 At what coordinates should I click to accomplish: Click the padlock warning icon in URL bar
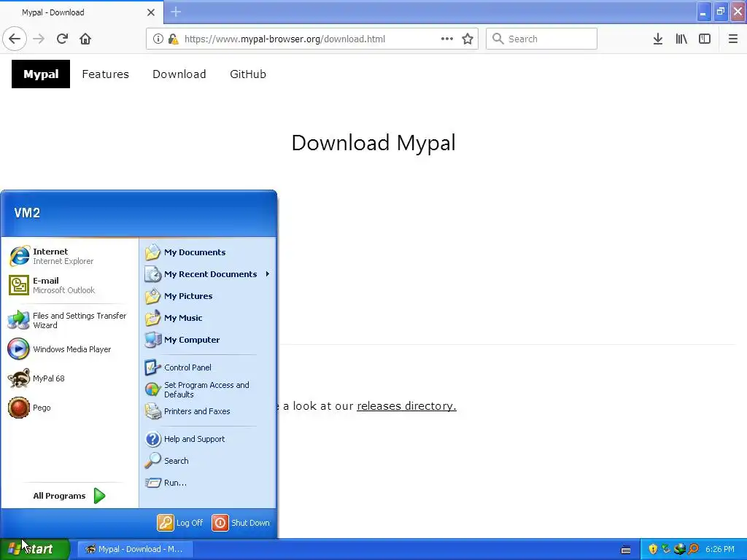pyautogui.click(x=173, y=39)
